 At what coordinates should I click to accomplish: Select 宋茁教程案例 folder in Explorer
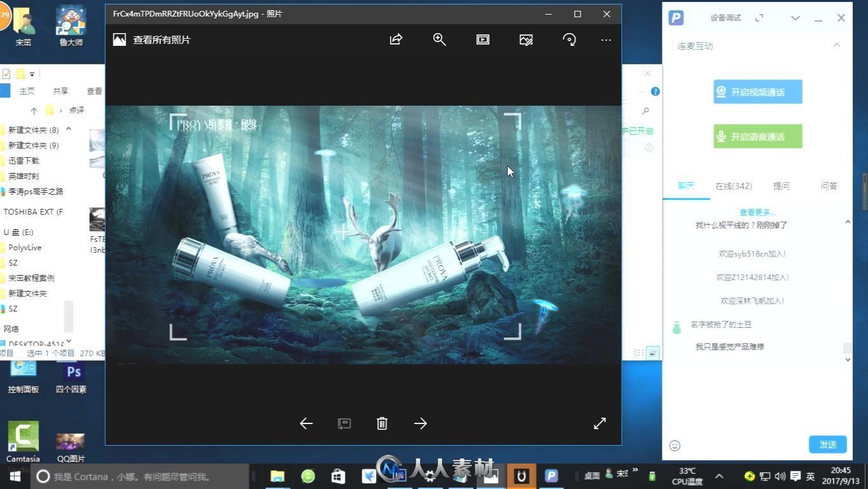click(x=31, y=278)
